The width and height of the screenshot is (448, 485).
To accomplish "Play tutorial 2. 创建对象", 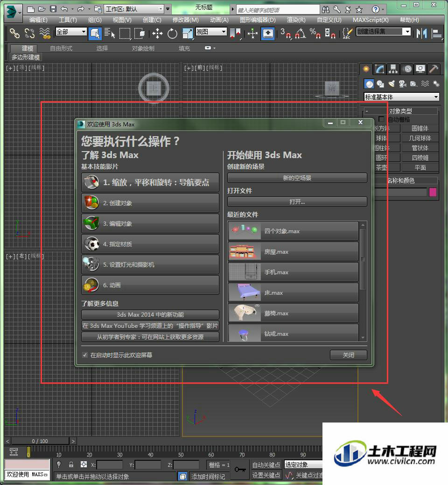I will tap(150, 203).
